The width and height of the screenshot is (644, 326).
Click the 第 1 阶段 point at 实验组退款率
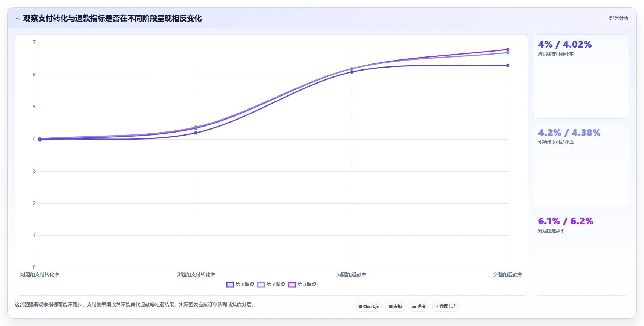coord(508,65)
